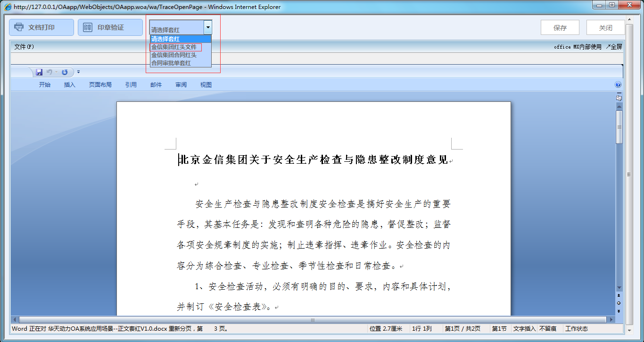
Task: Click the Redo arrow icon
Action: click(64, 72)
